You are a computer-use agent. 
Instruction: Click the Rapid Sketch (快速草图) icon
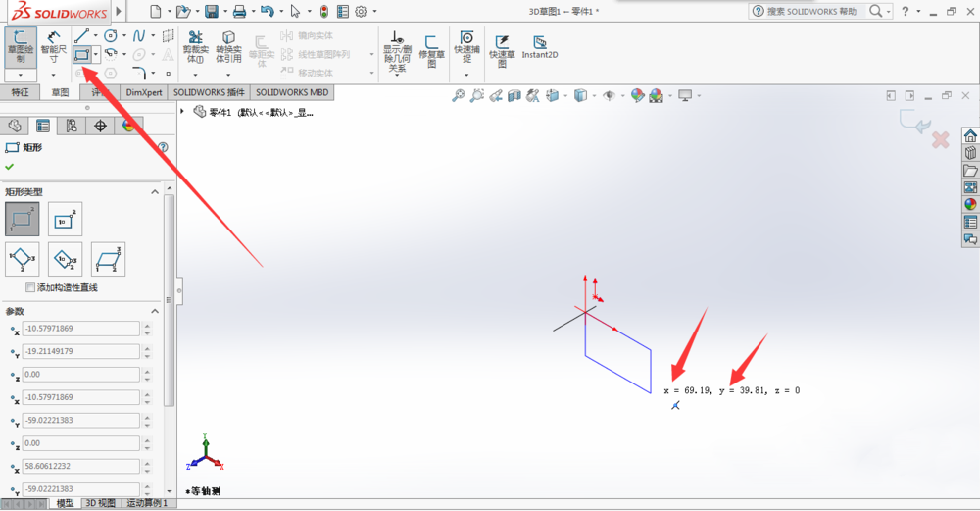(x=502, y=51)
